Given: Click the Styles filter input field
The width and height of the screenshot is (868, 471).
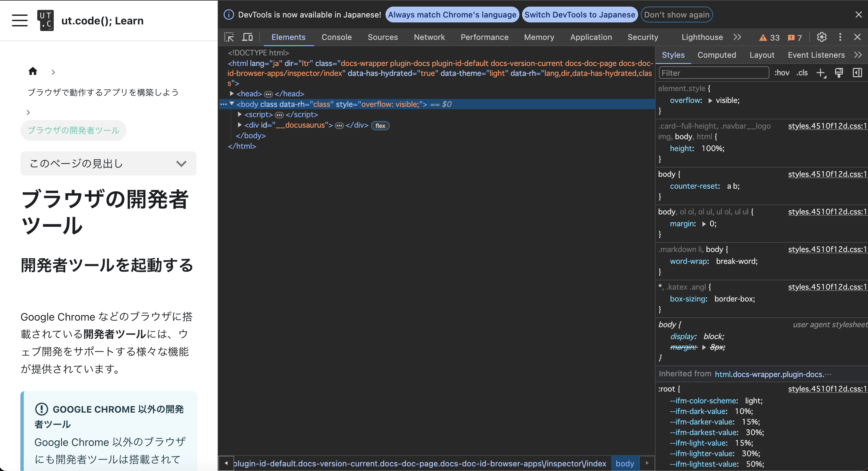Looking at the screenshot, I should 714,73.
